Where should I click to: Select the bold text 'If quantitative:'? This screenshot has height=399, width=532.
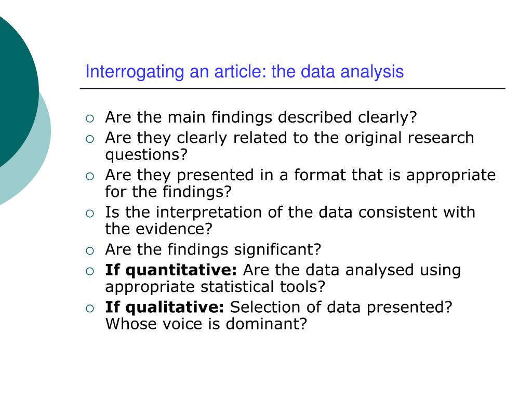click(x=171, y=271)
